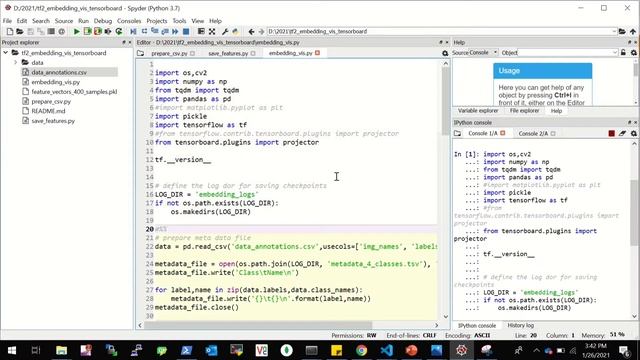Viewport: 640px width, 360px height.
Task: Click the Step return debug icon
Action: (x=164, y=31)
